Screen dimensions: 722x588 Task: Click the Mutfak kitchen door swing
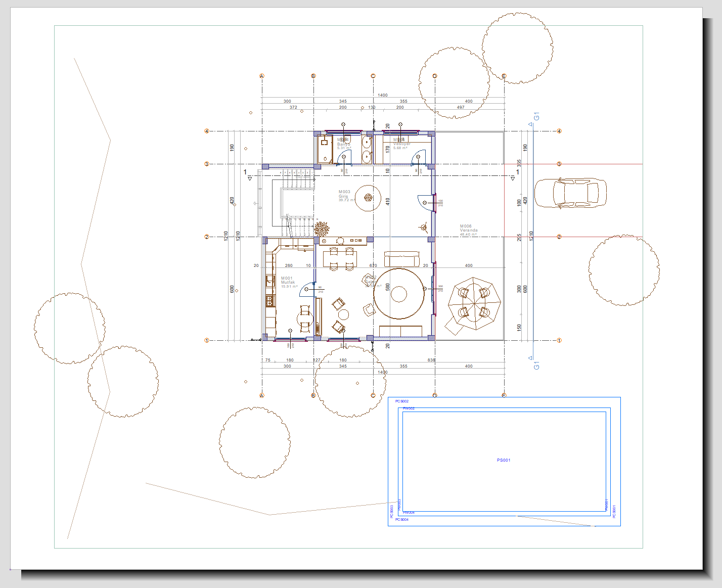pyautogui.click(x=307, y=289)
